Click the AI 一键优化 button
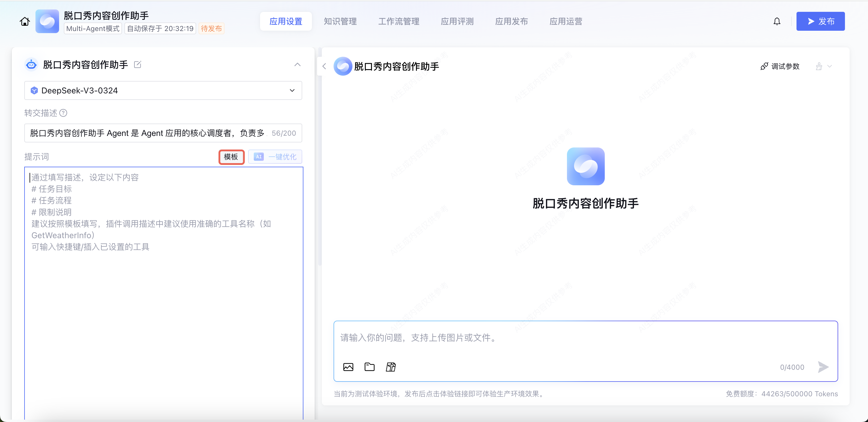Viewport: 868px width, 422px height. tap(275, 157)
